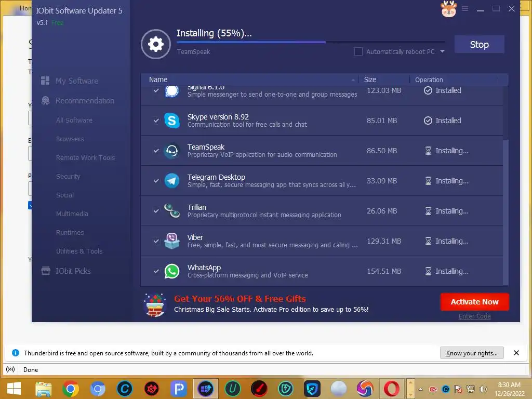Viewport: 532px width, 399px height.
Task: Click the Installed checkmark icon for Skype
Action: point(428,121)
